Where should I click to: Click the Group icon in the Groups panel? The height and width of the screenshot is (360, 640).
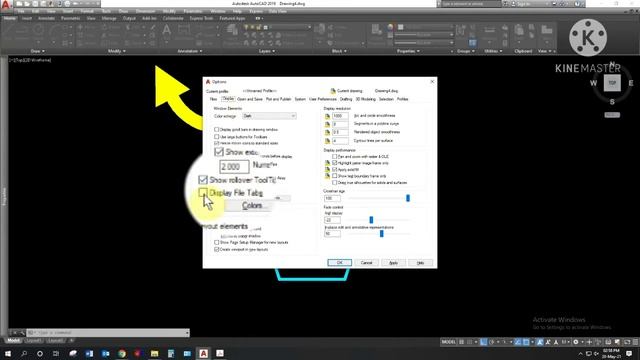click(461, 32)
